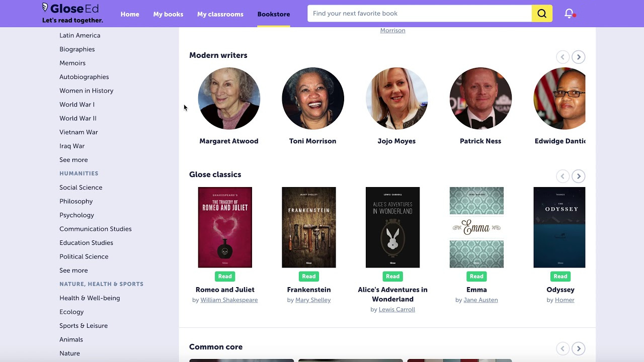The height and width of the screenshot is (362, 644).
Task: Select Education Studies category
Action: [86, 243]
